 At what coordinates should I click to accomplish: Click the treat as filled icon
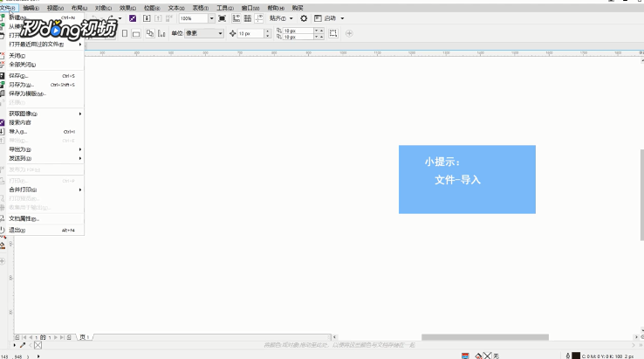click(333, 33)
